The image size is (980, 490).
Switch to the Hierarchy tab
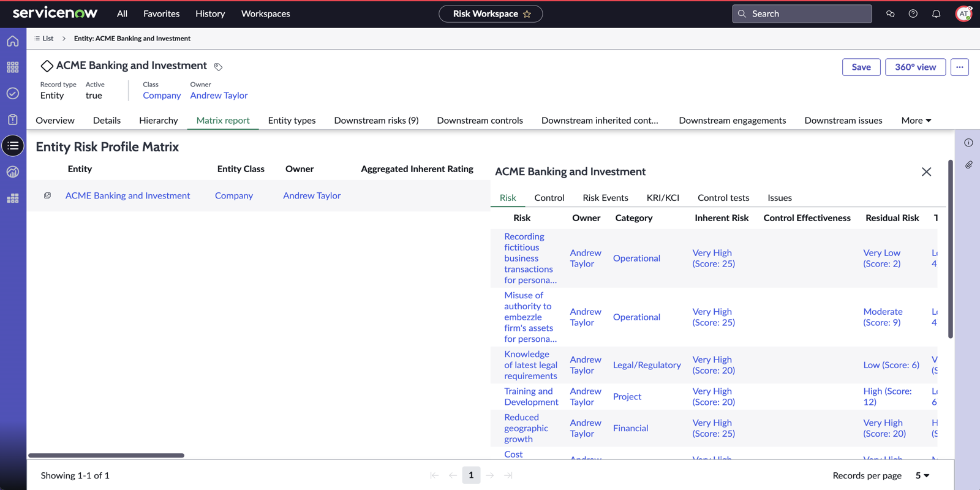point(159,121)
